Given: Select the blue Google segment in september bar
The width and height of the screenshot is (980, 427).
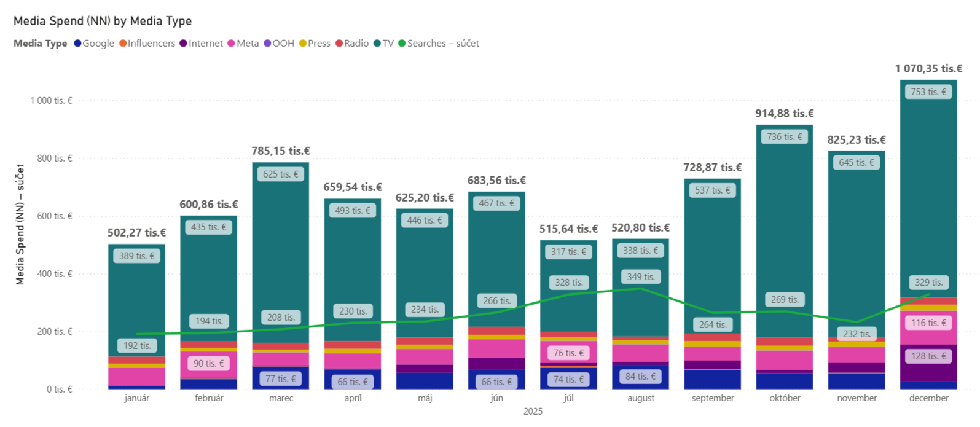Looking at the screenshot, I should pos(713,380).
